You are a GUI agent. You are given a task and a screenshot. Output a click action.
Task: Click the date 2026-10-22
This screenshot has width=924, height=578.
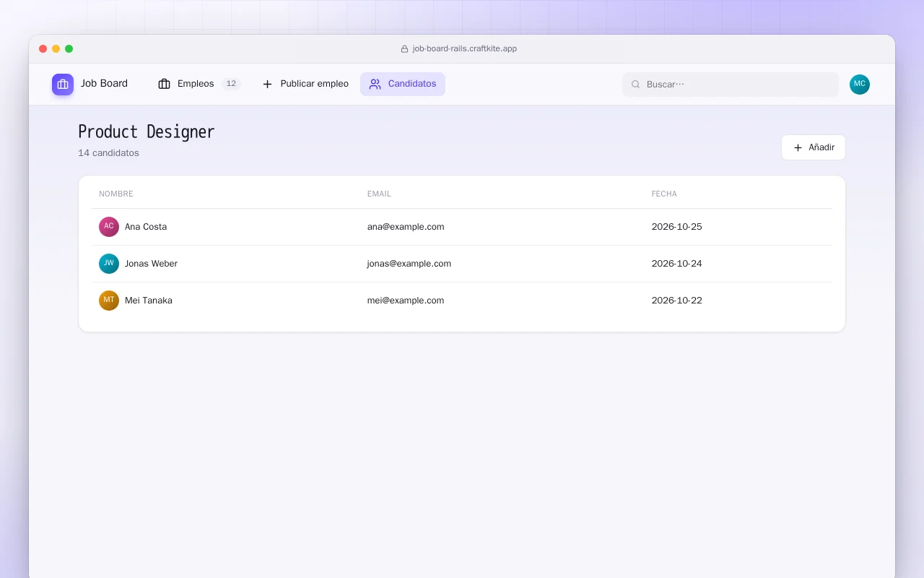pos(677,301)
